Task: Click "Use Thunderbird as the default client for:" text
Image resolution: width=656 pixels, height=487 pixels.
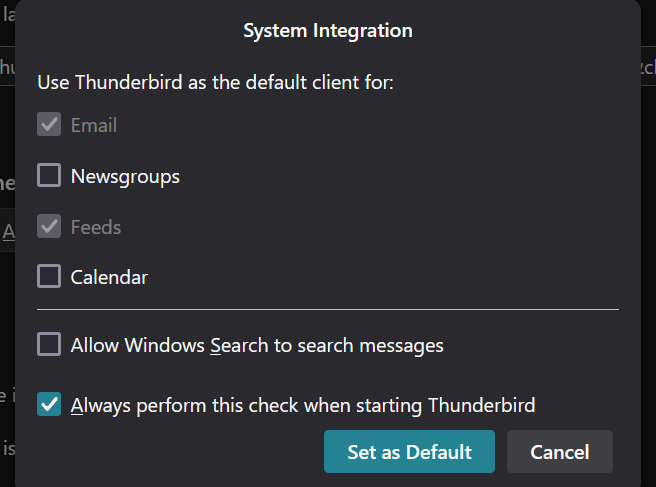Action: tap(215, 81)
